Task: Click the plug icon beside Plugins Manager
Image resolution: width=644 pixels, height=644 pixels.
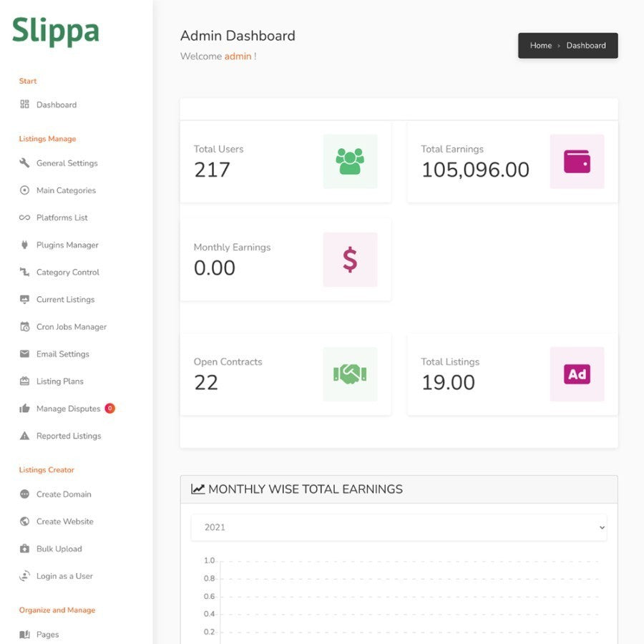Action: tap(24, 245)
